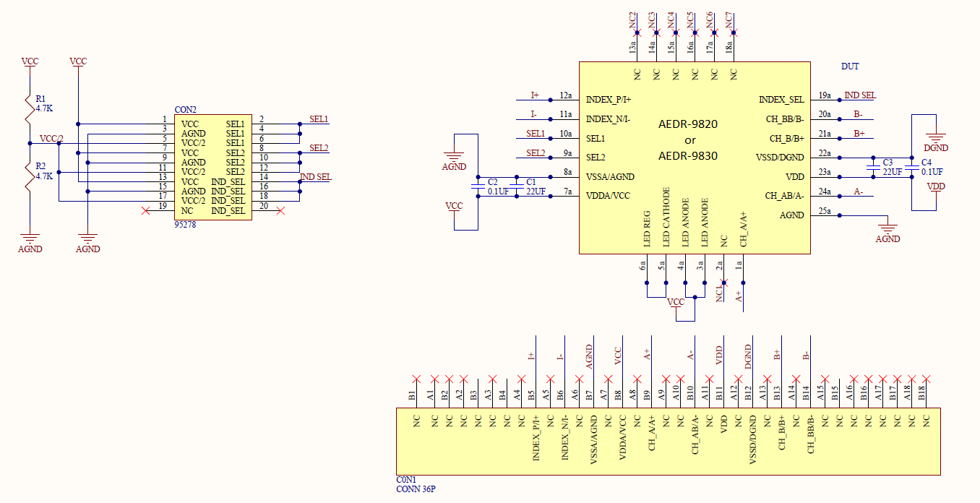Select the VDD power label near C4
This screenshot has height=503, width=980.
936,186
